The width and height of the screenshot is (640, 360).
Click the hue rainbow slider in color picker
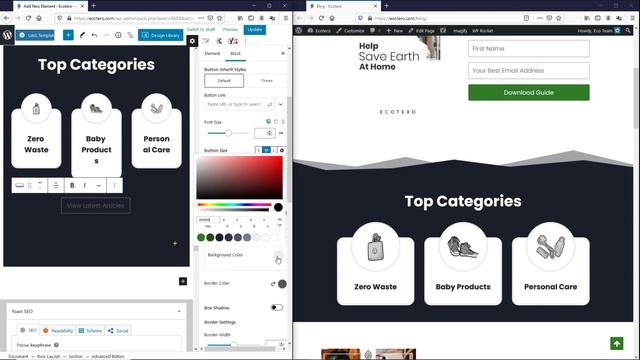coord(234,204)
